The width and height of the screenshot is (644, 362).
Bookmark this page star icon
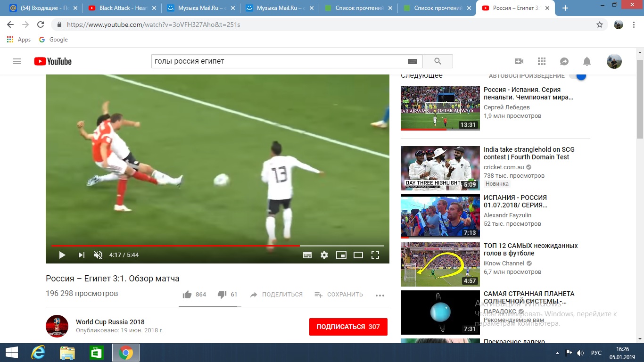tap(600, 25)
